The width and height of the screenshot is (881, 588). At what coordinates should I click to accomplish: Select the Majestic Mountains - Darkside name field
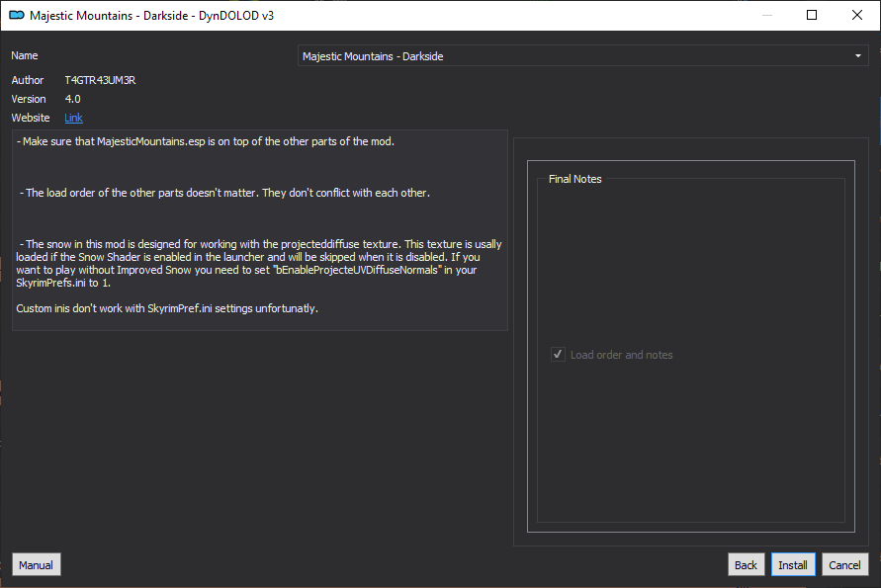click(x=582, y=56)
